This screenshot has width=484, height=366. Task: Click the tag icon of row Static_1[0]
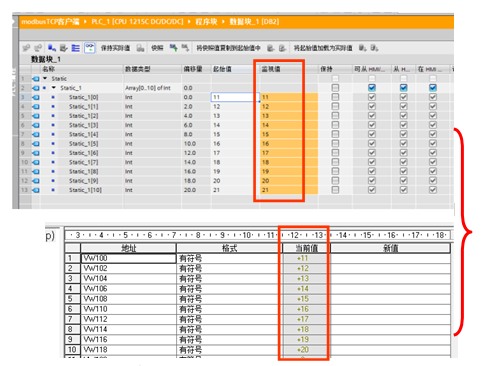point(36,97)
